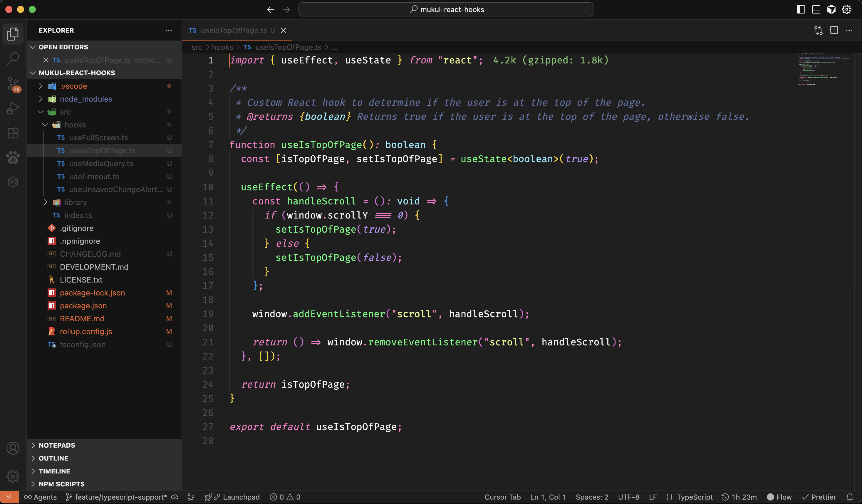The width and height of the screenshot is (862, 504).
Task: Show errors and warnings count
Action: 285,497
